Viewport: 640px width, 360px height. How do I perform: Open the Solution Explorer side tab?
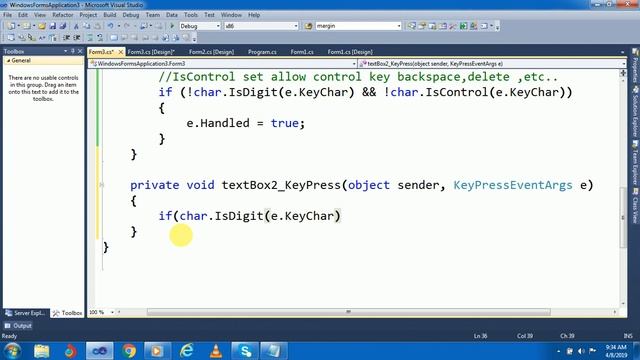635,111
